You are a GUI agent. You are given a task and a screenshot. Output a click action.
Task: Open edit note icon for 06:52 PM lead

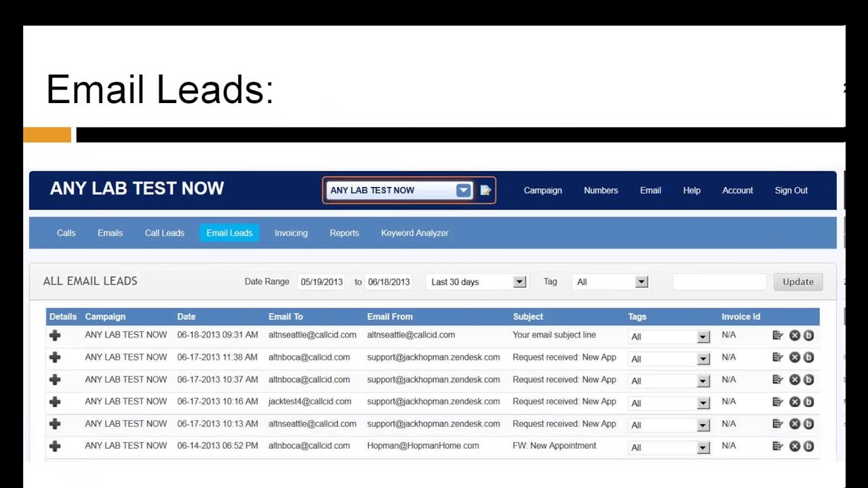point(778,446)
